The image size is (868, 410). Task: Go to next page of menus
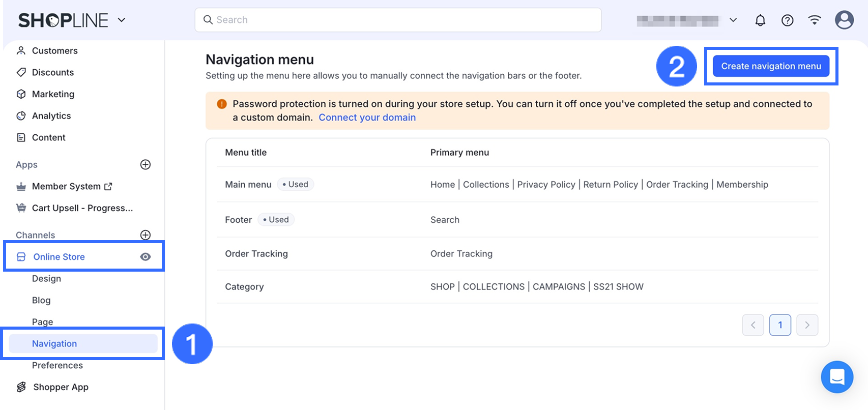coord(807,325)
